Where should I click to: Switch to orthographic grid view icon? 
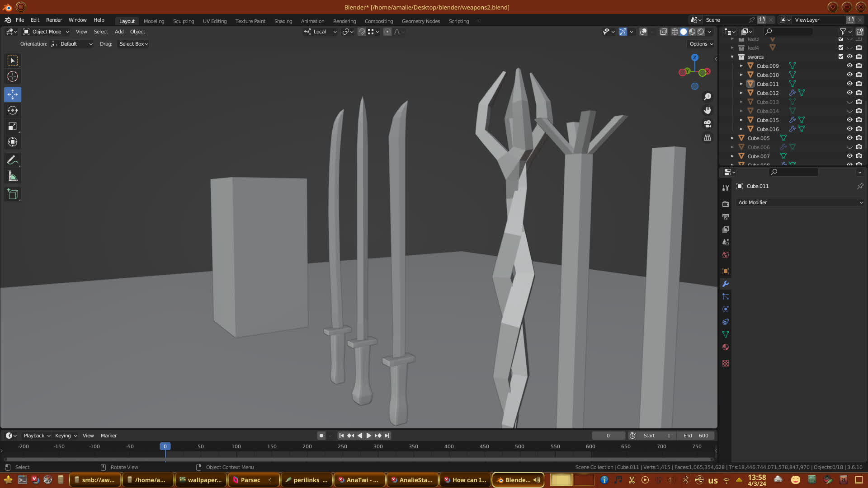(708, 138)
